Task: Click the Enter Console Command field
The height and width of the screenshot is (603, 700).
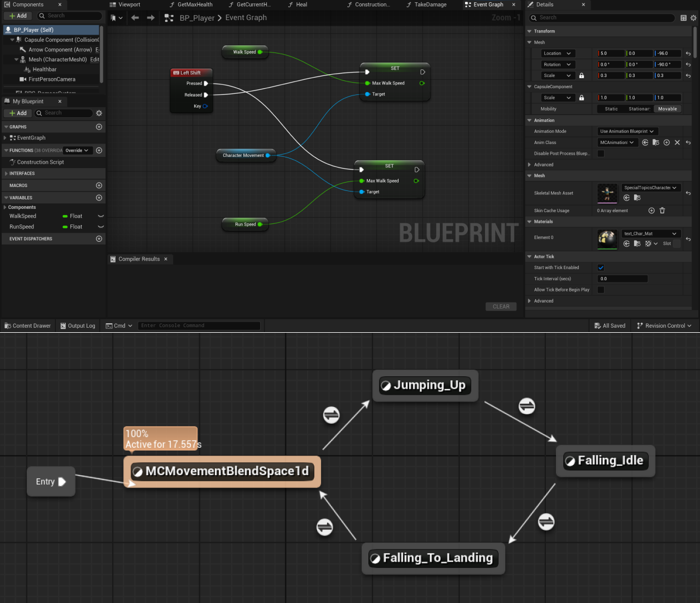Action: coord(199,326)
